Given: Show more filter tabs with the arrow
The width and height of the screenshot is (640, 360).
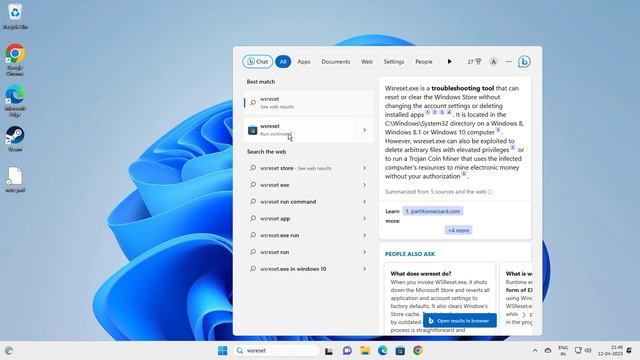Looking at the screenshot, I should (449, 62).
